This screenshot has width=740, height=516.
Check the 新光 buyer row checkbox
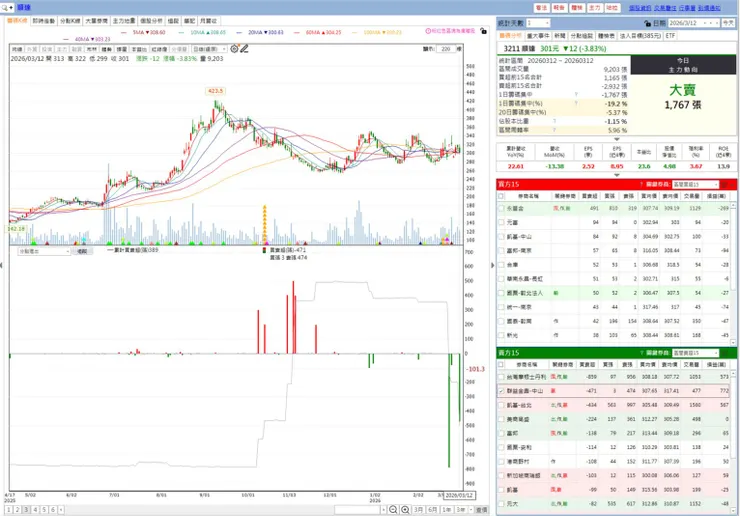point(501,335)
